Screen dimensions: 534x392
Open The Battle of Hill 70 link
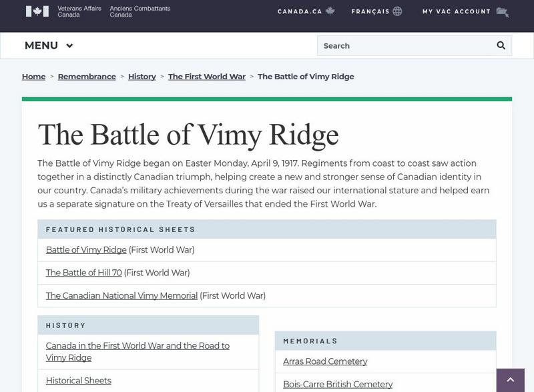tap(84, 273)
